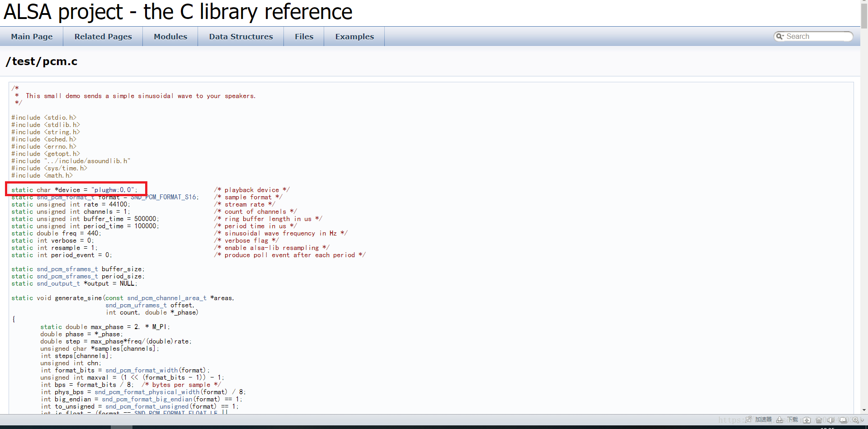
Task: Click the printer icon in the status bar
Action: pos(843,420)
